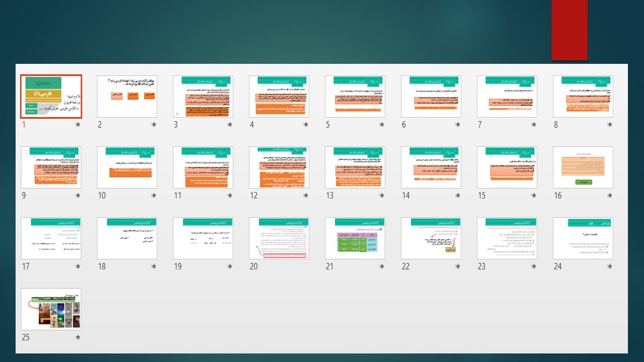Screen dimensions: 644x362
Task: Click the transition star under slide 25
Action: 77,337
